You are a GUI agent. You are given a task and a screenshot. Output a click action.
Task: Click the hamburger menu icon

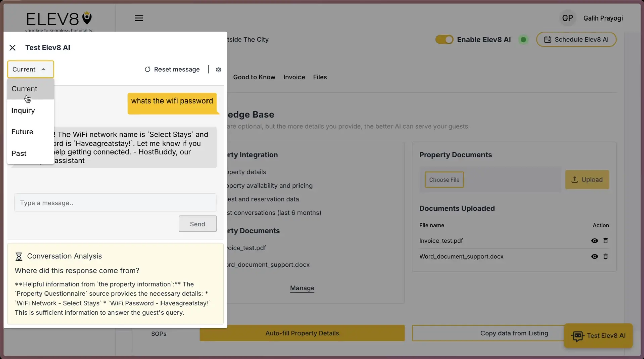click(x=139, y=18)
